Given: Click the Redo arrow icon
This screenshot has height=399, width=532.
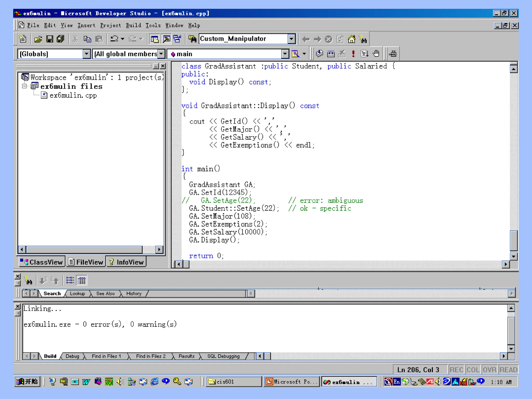Looking at the screenshot, I should coord(132,39).
